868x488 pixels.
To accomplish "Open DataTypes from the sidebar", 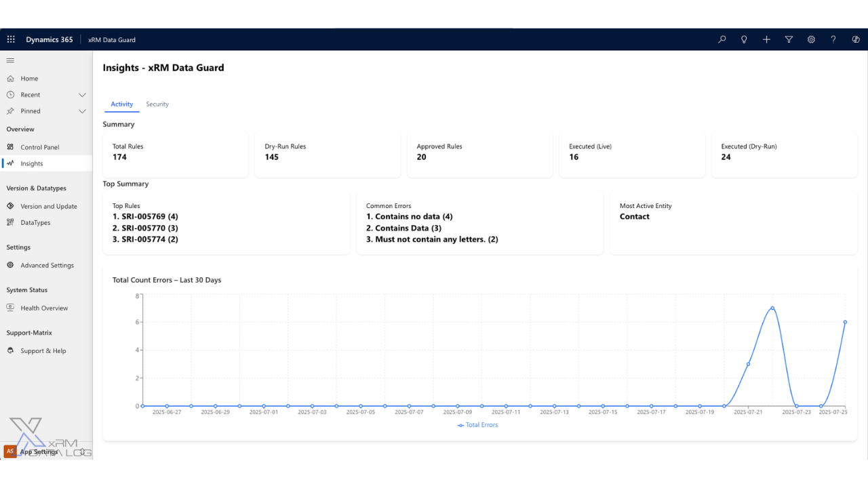I will click(35, 222).
